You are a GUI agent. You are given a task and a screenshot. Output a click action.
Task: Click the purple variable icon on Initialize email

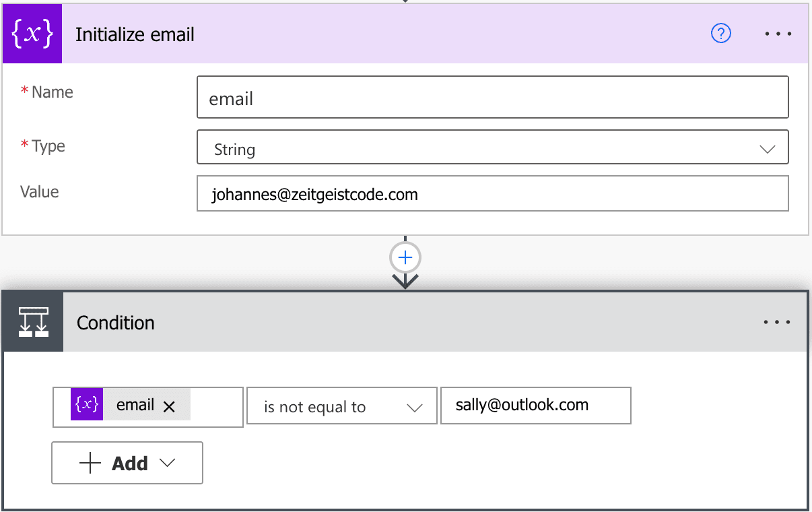(32, 33)
